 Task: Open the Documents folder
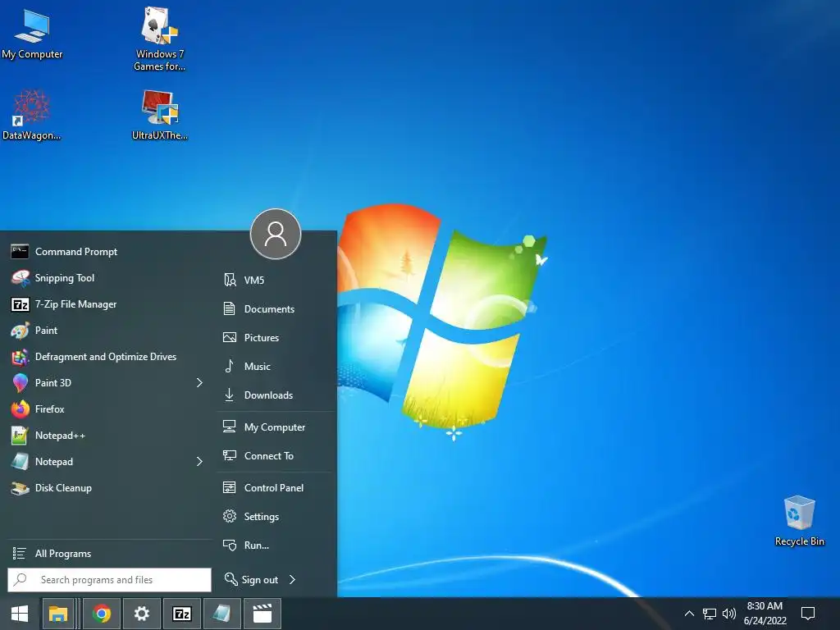[276, 309]
